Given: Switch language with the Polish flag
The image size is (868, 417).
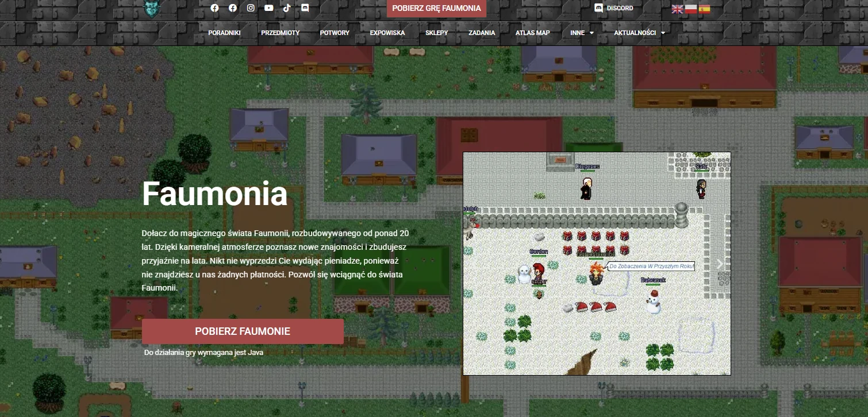Looking at the screenshot, I should tap(691, 9).
